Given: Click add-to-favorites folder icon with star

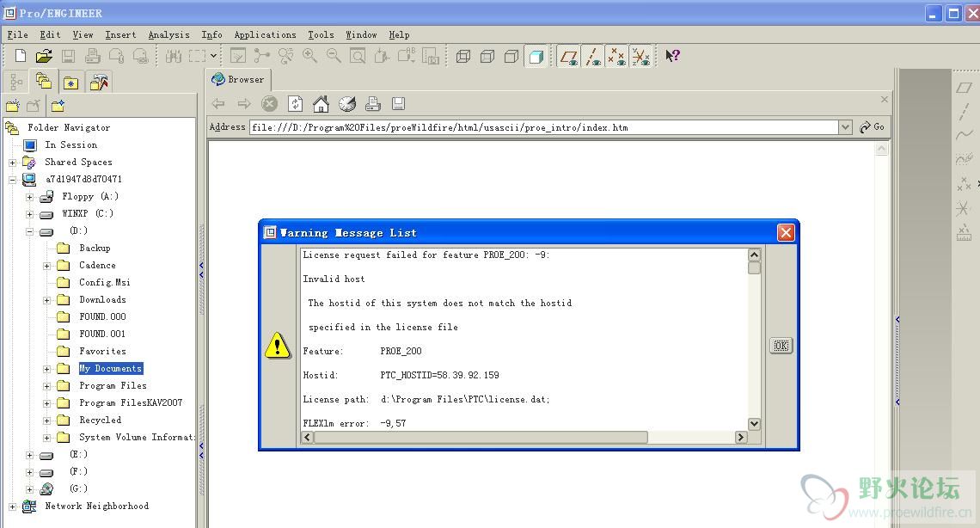Looking at the screenshot, I should click(x=58, y=107).
